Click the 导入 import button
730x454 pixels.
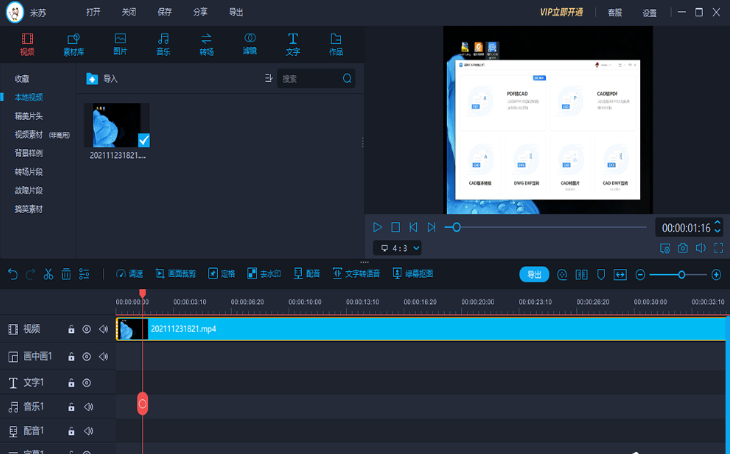(x=102, y=79)
